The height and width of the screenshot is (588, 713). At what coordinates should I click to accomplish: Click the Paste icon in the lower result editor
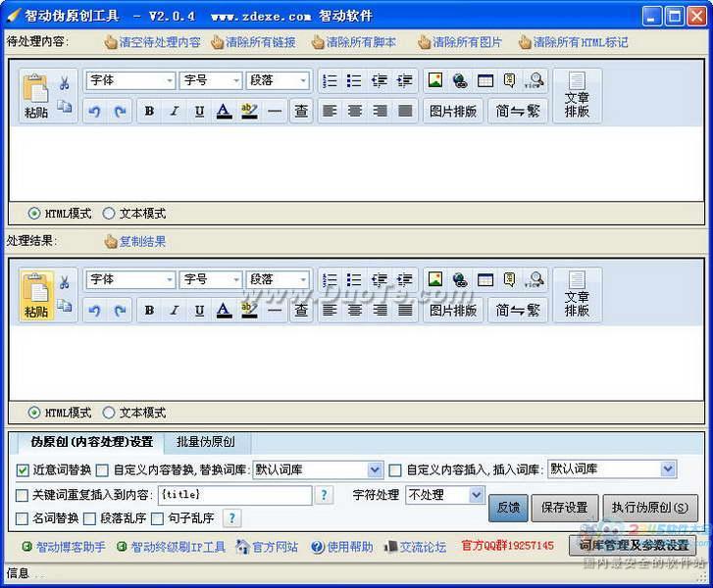coord(36,295)
